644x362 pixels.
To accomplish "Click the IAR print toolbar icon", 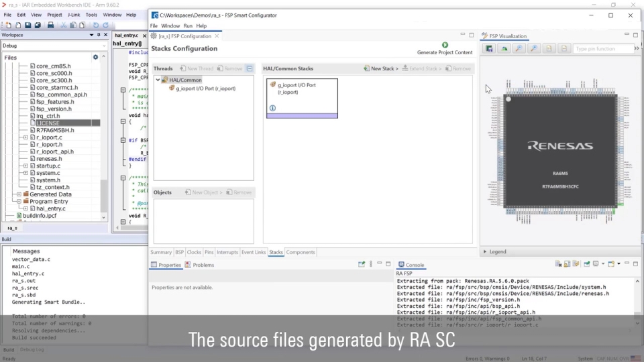I will click(x=51, y=25).
